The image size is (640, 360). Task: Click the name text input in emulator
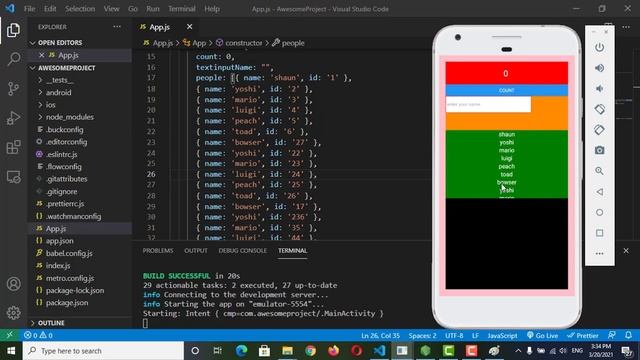(488, 104)
